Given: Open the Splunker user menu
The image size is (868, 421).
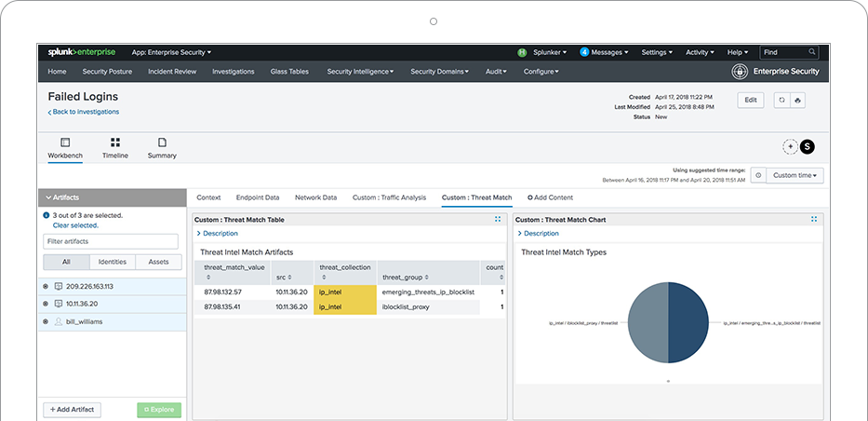Looking at the screenshot, I should click(x=550, y=52).
